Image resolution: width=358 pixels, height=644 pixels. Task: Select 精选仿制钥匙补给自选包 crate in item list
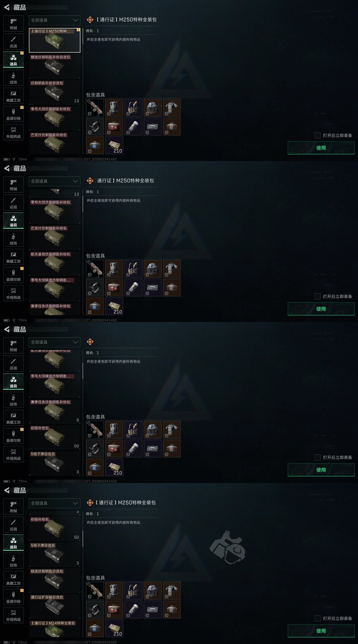[x=55, y=66]
